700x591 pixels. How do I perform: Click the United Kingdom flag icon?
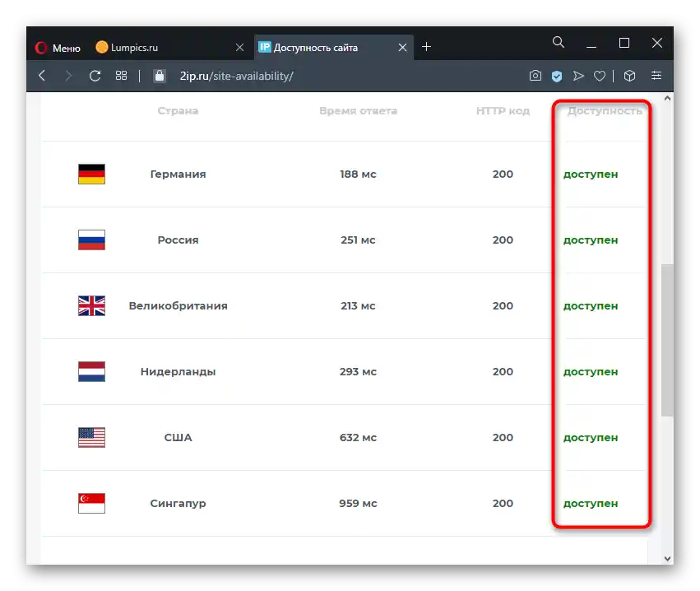[91, 305]
